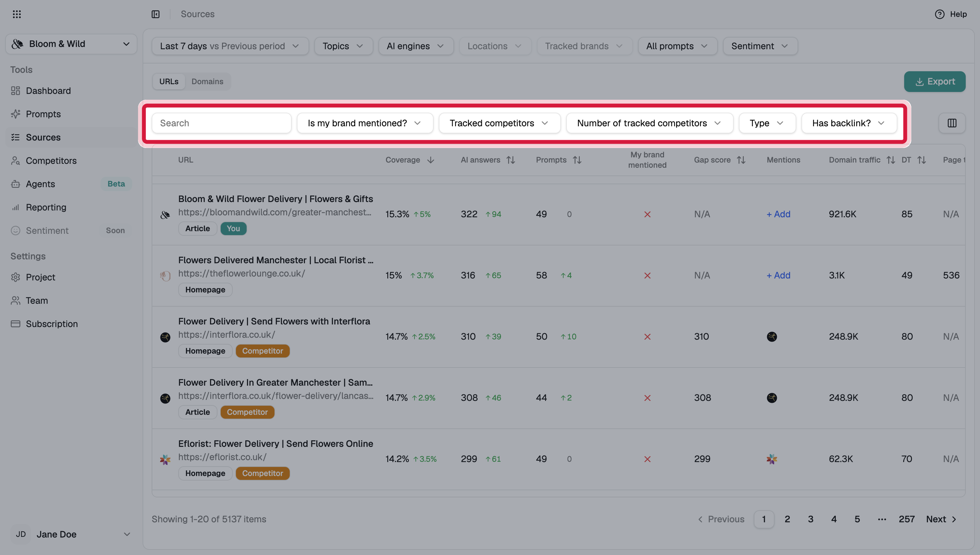The height and width of the screenshot is (555, 980).
Task: Click the Bloom & Wild row favicon
Action: (x=165, y=215)
